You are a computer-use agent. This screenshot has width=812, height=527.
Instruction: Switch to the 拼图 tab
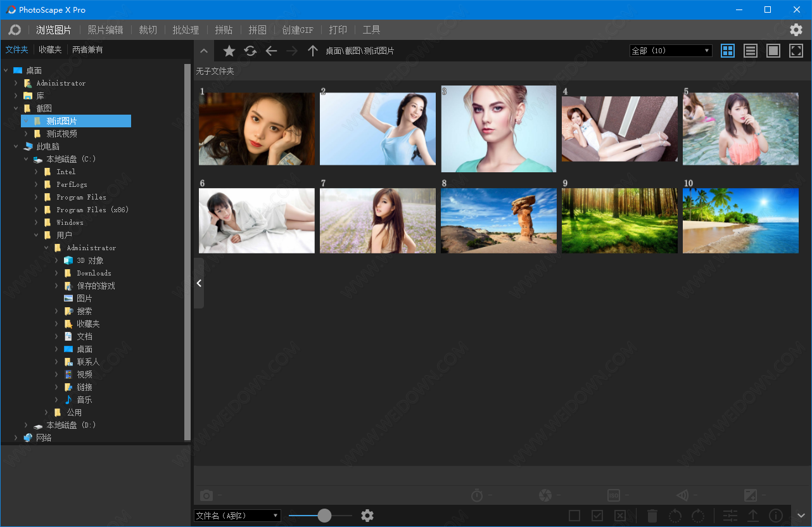click(258, 30)
